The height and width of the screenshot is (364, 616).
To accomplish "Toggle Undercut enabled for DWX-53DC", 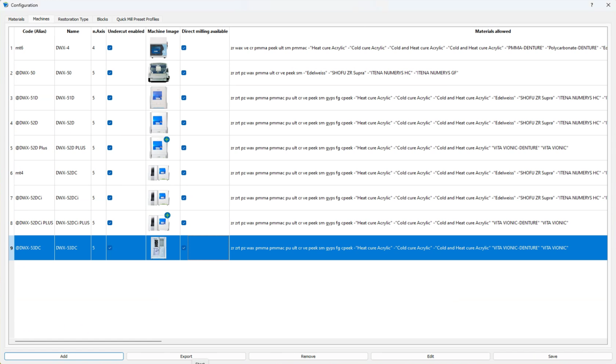I will coord(110,248).
